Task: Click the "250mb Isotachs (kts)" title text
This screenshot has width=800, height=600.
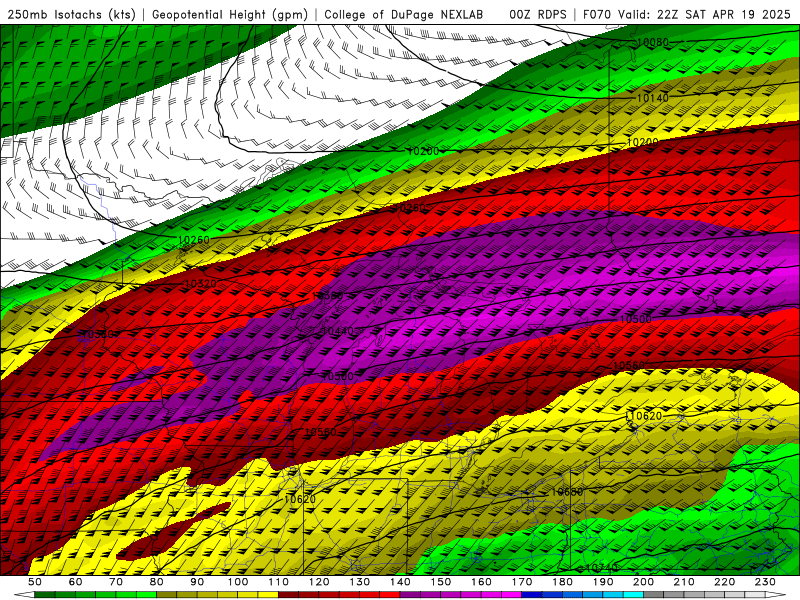Action: tap(71, 15)
